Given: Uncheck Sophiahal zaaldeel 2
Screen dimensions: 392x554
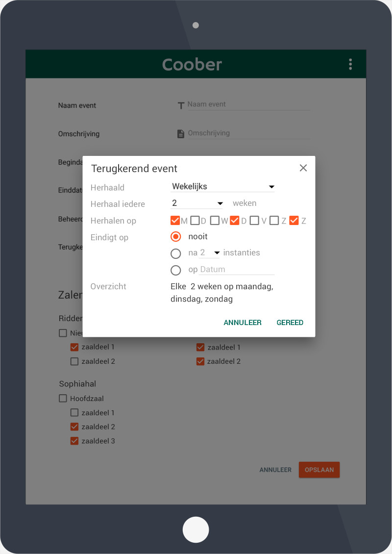Looking at the screenshot, I should tap(74, 427).
